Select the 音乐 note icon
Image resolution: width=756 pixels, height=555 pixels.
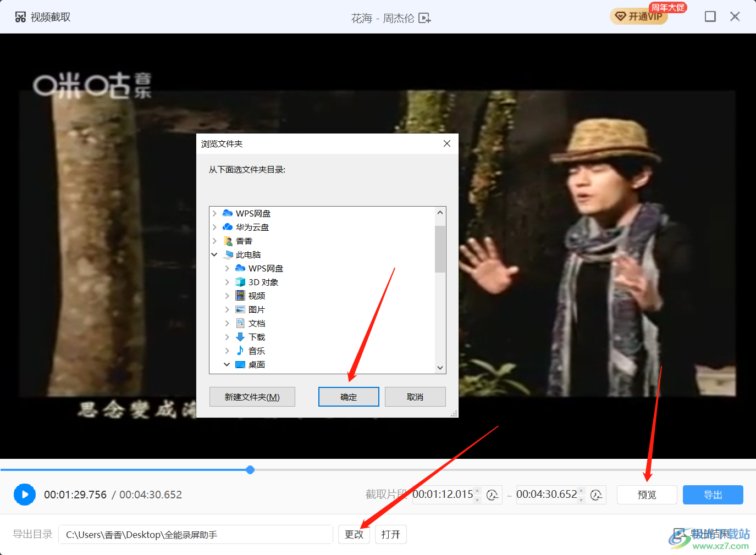(240, 350)
